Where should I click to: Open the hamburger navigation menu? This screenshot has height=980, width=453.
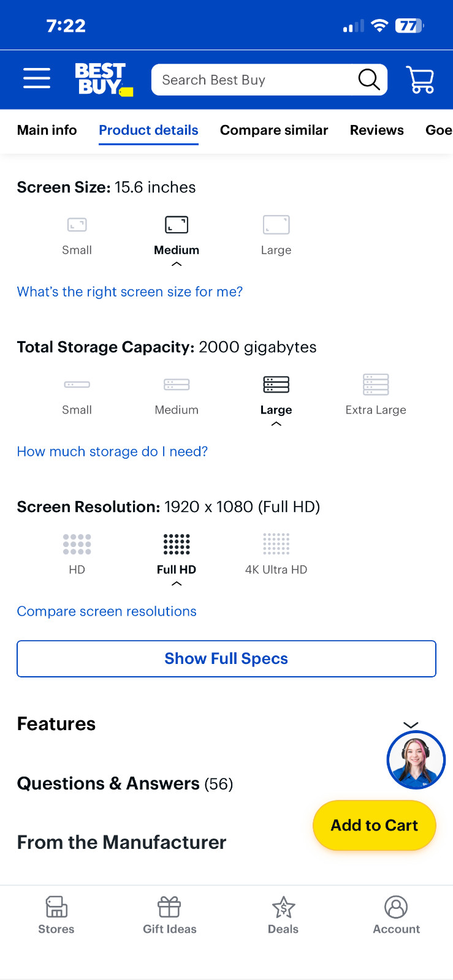pyautogui.click(x=37, y=78)
